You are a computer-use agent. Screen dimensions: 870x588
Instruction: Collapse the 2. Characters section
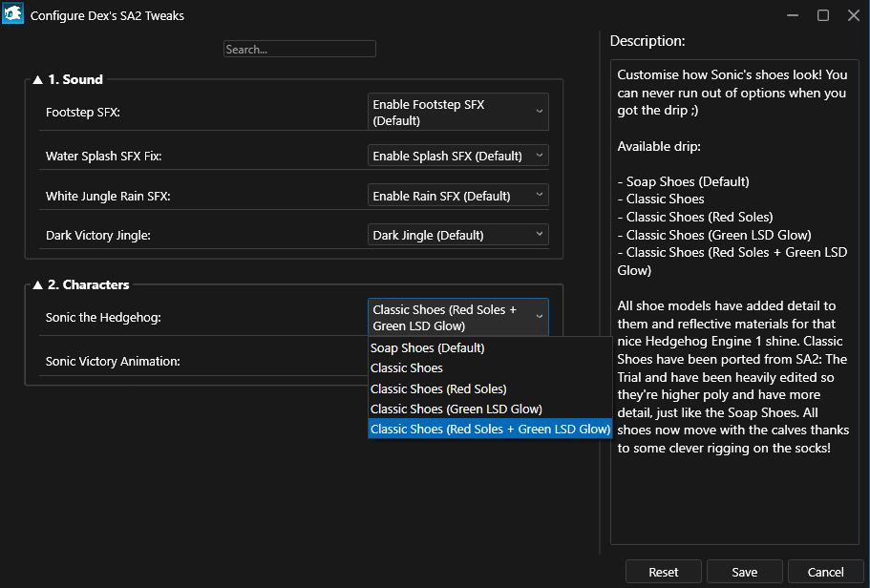[38, 284]
